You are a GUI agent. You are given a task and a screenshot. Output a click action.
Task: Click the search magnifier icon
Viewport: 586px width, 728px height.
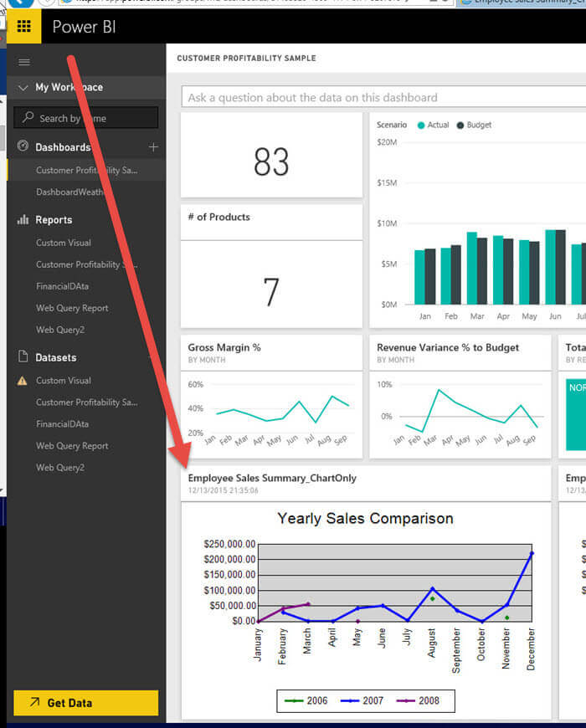pos(28,117)
